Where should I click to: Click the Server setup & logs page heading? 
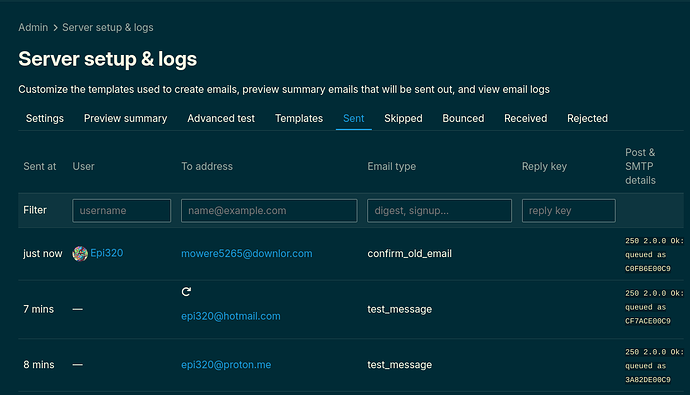point(107,59)
